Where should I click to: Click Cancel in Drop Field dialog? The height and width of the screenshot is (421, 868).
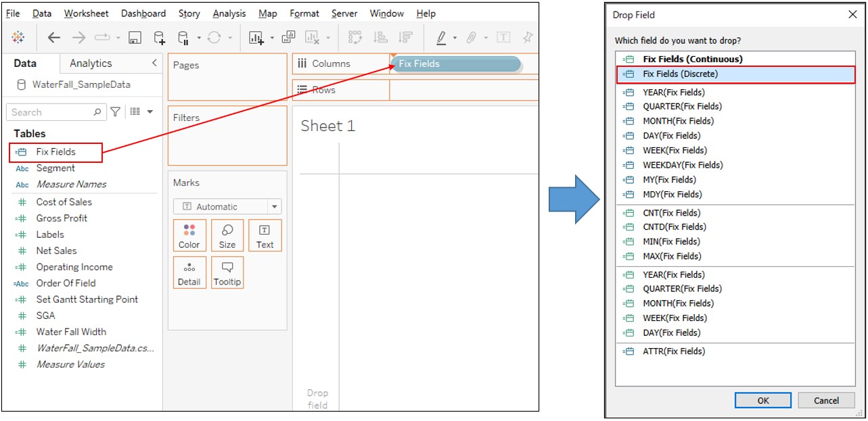826,400
